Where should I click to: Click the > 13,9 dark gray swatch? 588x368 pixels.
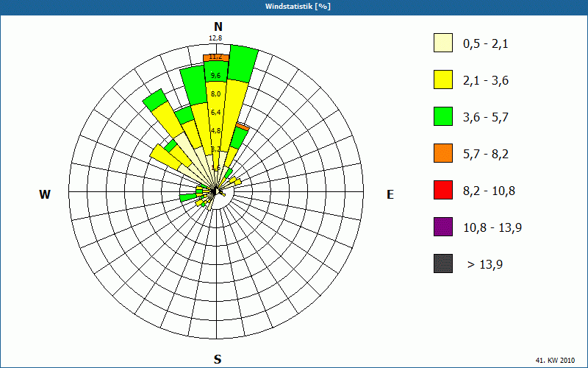443,263
